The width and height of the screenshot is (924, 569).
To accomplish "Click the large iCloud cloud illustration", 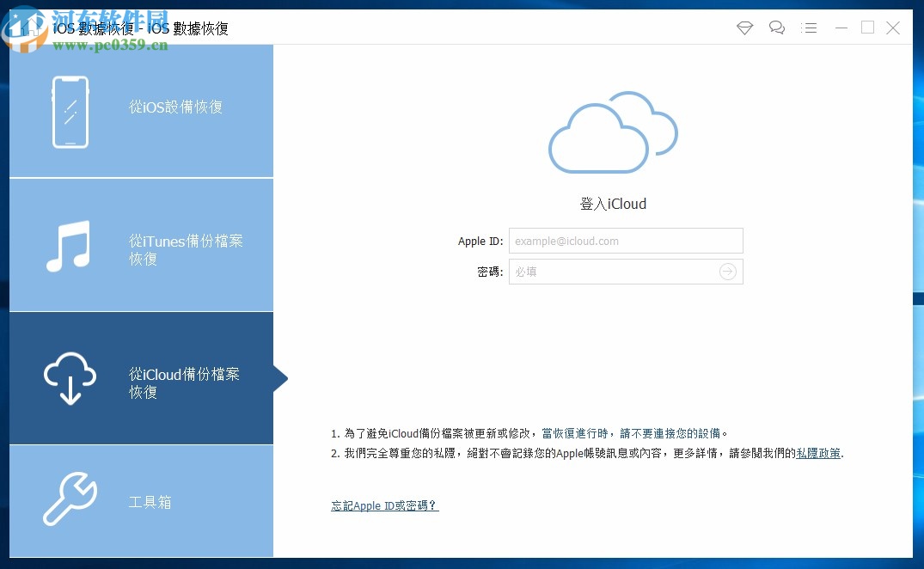I will [612, 132].
